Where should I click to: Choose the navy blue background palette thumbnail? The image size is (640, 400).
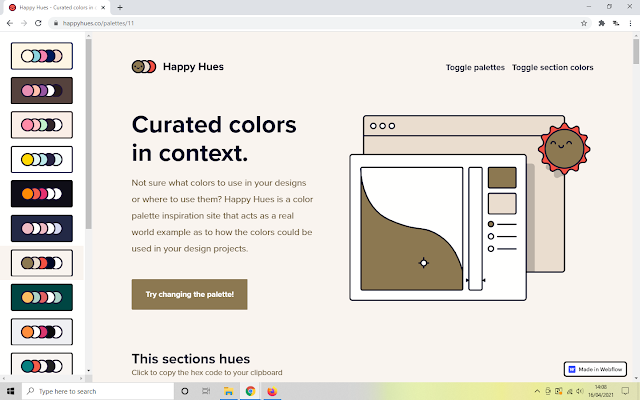click(42, 228)
